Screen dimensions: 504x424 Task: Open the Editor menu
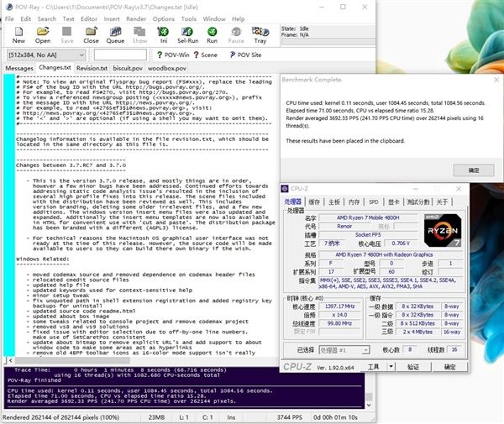(89, 19)
